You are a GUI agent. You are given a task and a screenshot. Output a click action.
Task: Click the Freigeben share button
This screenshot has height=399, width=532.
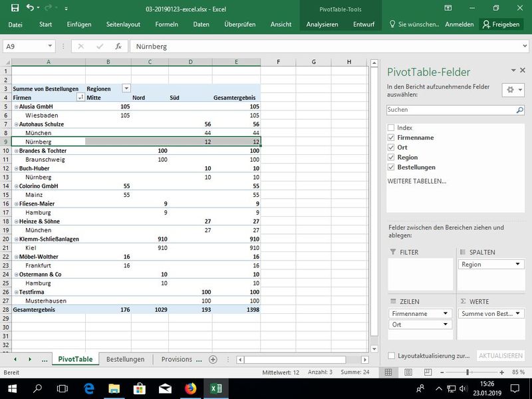click(501, 25)
